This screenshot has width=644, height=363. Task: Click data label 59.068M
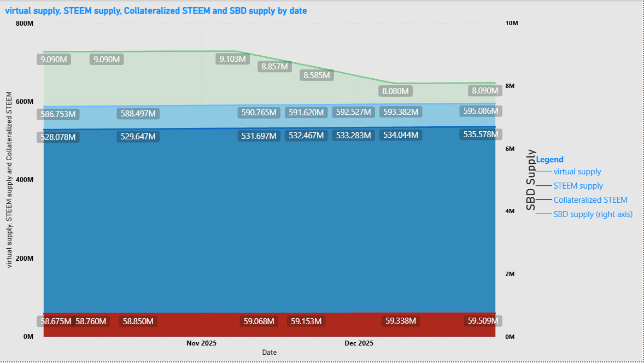click(259, 321)
